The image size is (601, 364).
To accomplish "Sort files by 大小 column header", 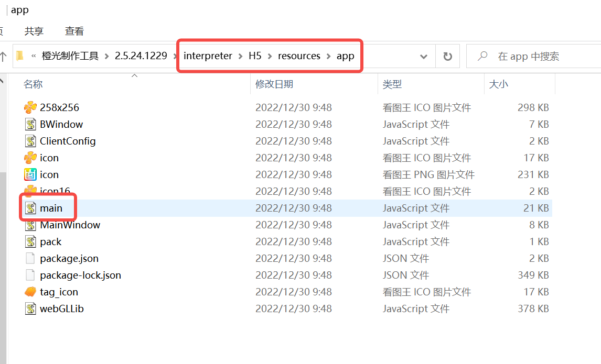I will tap(498, 84).
